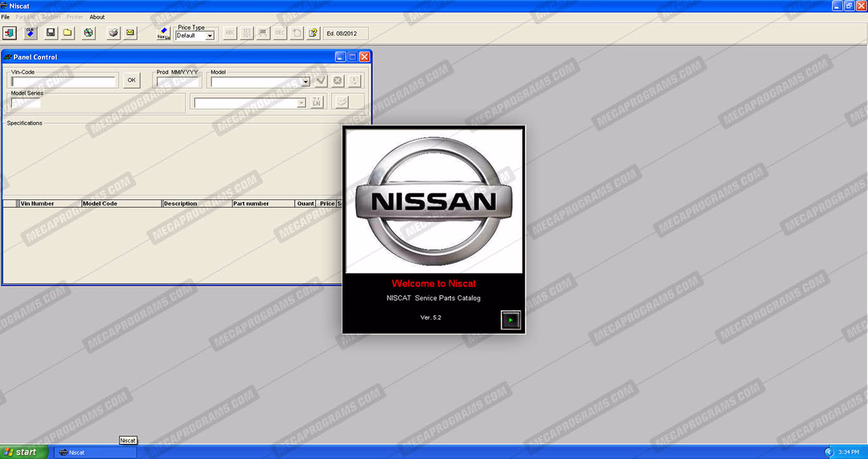Click the Prod MM/YYYY date field
Viewport: 868px width, 459px height.
click(179, 81)
